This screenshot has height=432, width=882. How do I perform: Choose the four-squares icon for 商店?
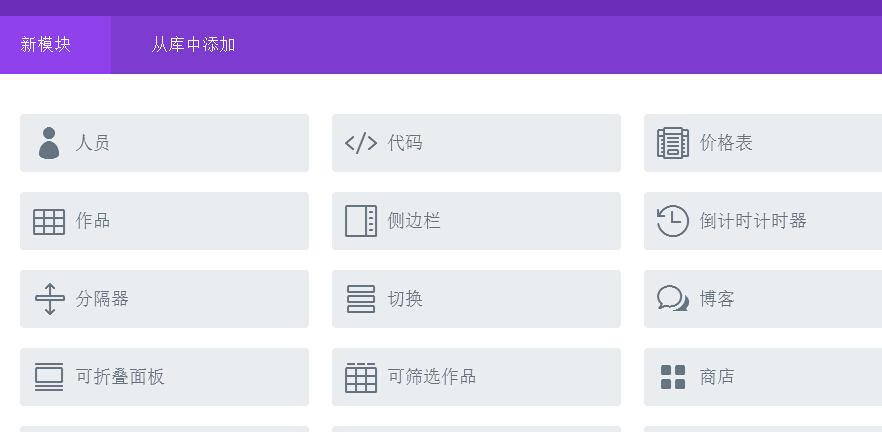click(673, 377)
